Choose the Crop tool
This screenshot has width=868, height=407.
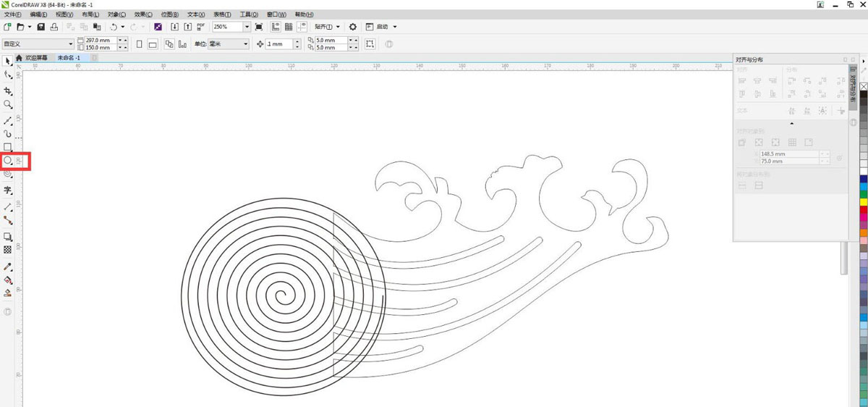click(8, 91)
